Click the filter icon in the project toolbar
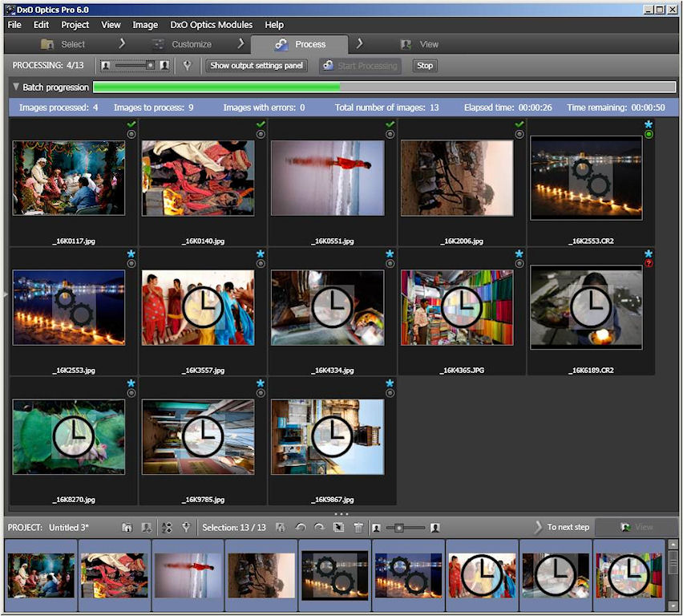This screenshot has width=683, height=616. coord(186,527)
